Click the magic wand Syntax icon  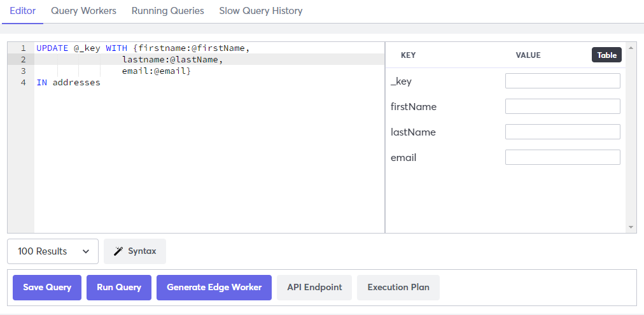tap(118, 251)
